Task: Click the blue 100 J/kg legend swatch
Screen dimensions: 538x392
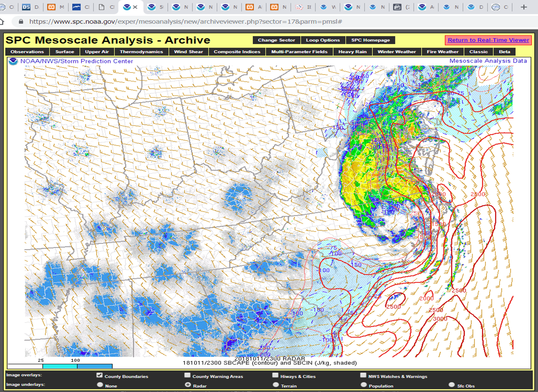Action: tap(95, 366)
